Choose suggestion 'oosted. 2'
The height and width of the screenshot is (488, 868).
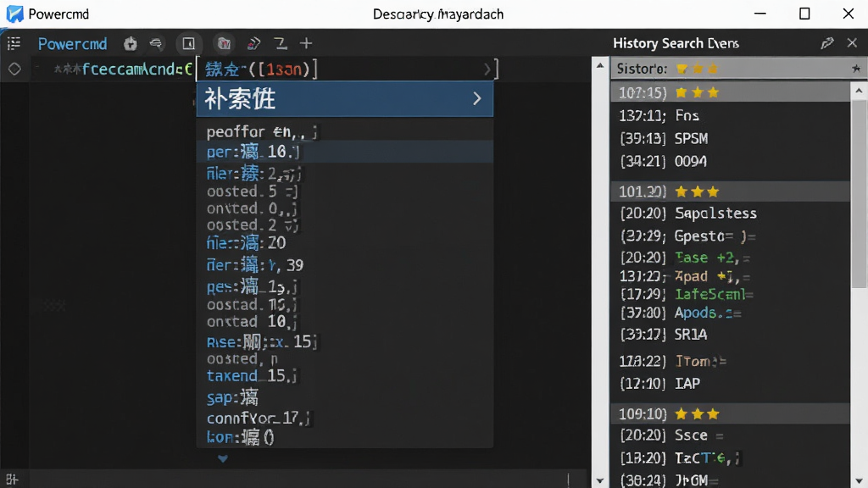click(x=345, y=225)
